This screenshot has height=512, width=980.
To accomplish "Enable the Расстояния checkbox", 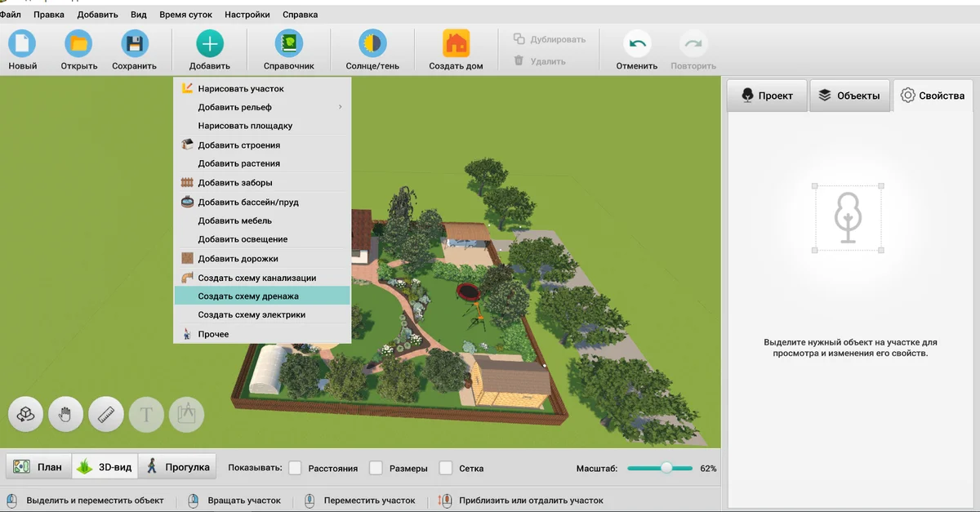I will click(x=296, y=468).
